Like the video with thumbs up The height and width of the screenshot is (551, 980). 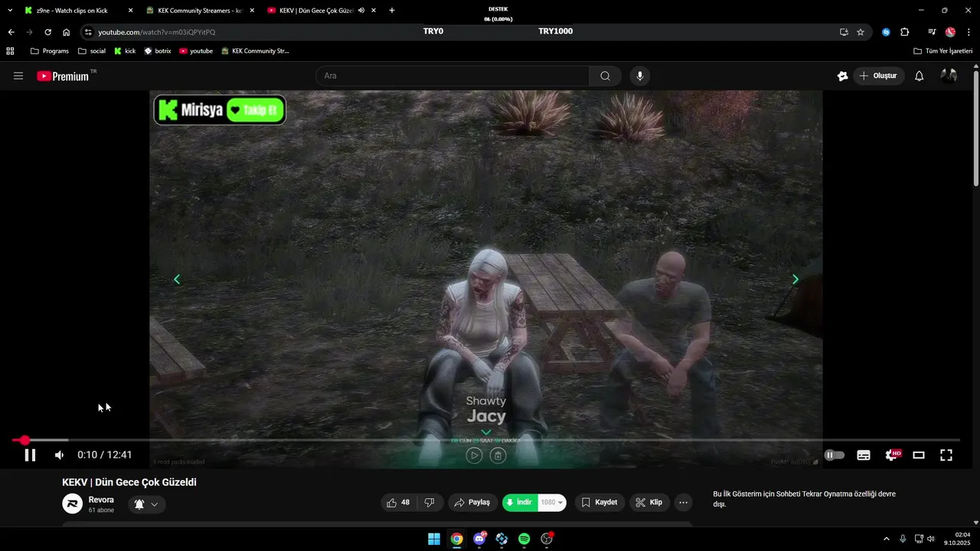pos(398,503)
